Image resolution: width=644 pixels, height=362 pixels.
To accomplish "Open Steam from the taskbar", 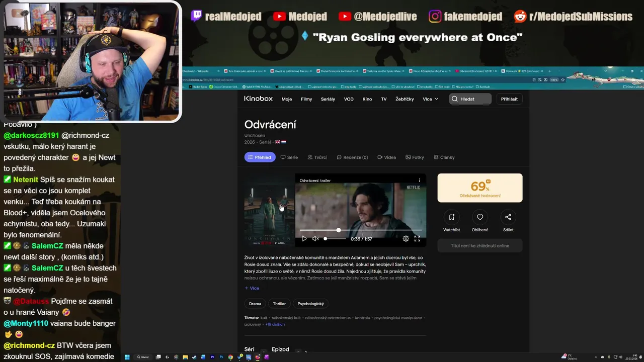I will tap(194, 357).
